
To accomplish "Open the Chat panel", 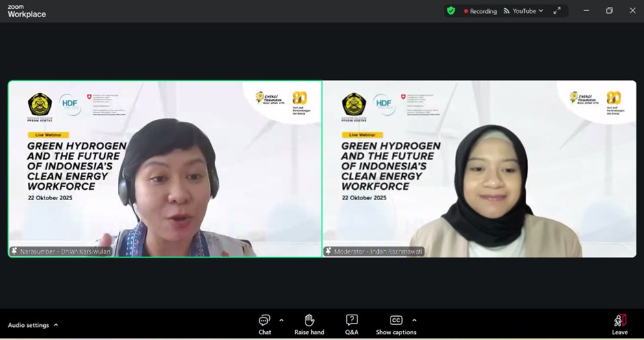I will pos(264,321).
